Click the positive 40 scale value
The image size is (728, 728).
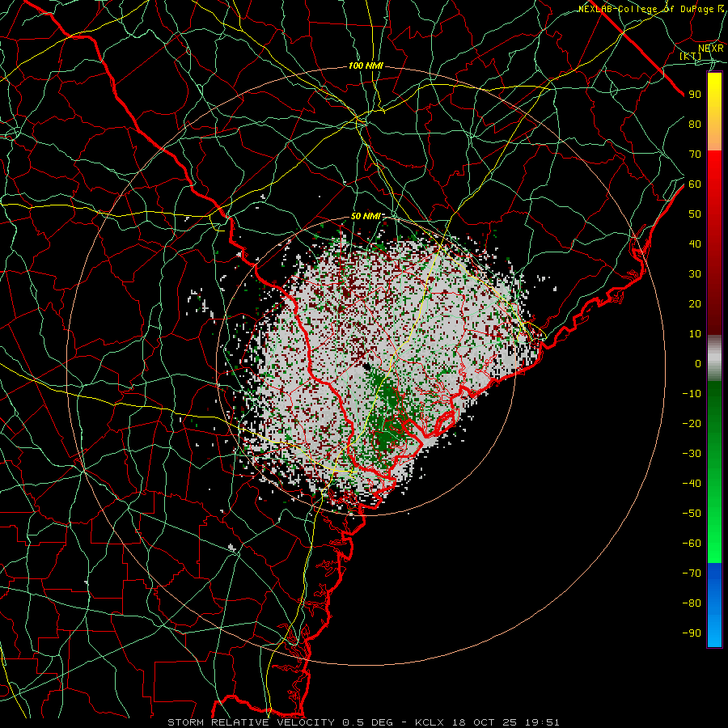click(695, 244)
